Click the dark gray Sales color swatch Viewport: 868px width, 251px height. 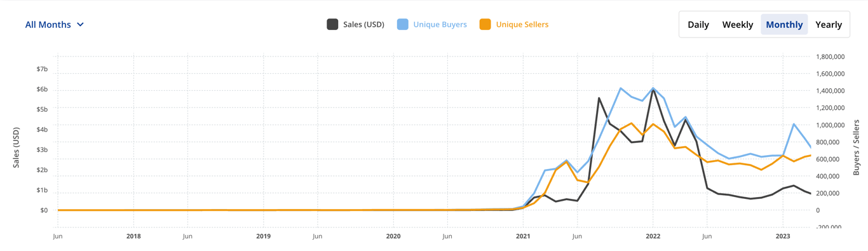click(332, 25)
